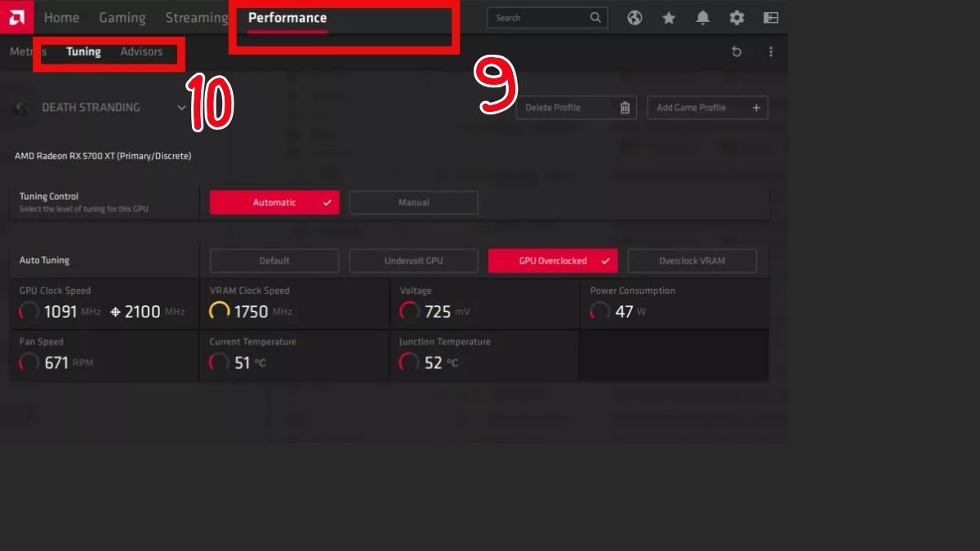Open favorites star icon
Screen dimensions: 980x551
(669, 17)
